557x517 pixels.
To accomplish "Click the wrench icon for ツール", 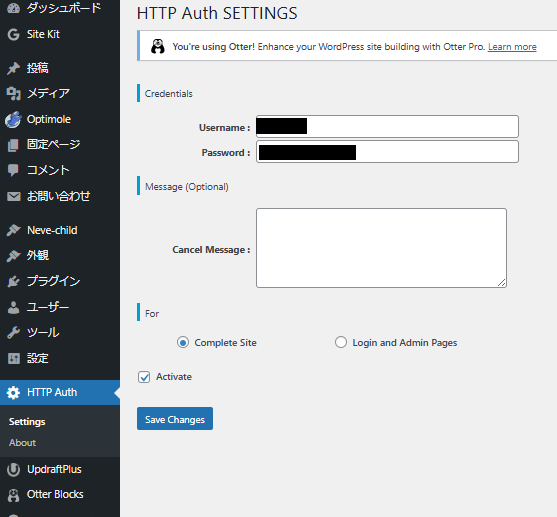I will (13, 333).
